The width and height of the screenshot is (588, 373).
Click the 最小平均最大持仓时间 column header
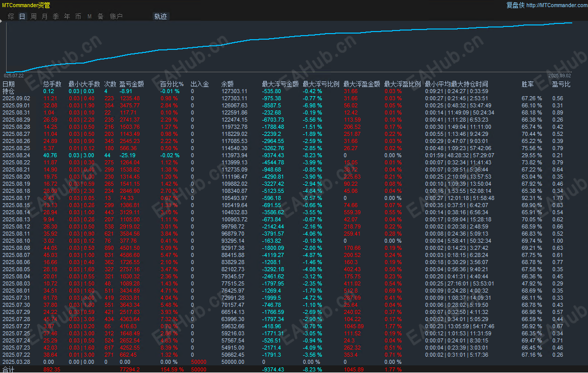(456, 84)
